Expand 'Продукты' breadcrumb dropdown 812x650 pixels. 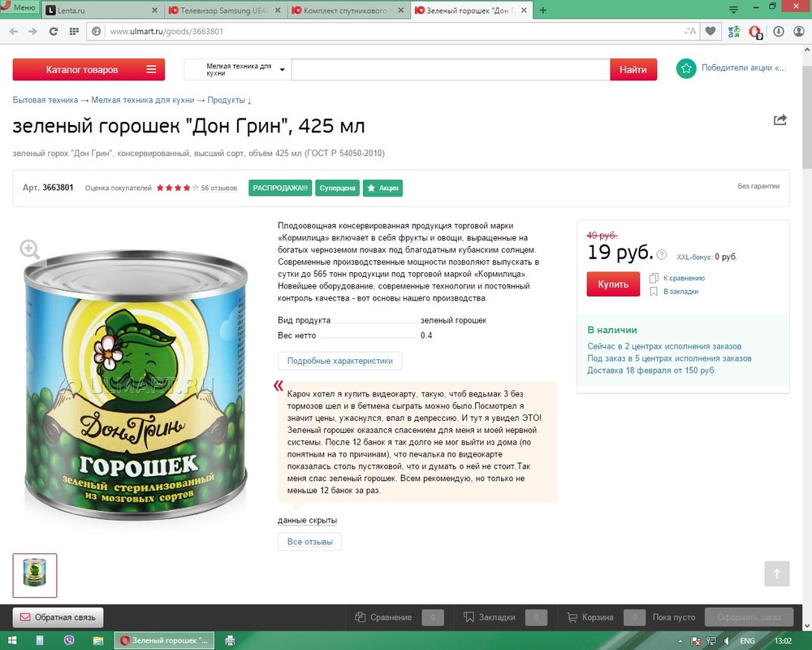230,100
